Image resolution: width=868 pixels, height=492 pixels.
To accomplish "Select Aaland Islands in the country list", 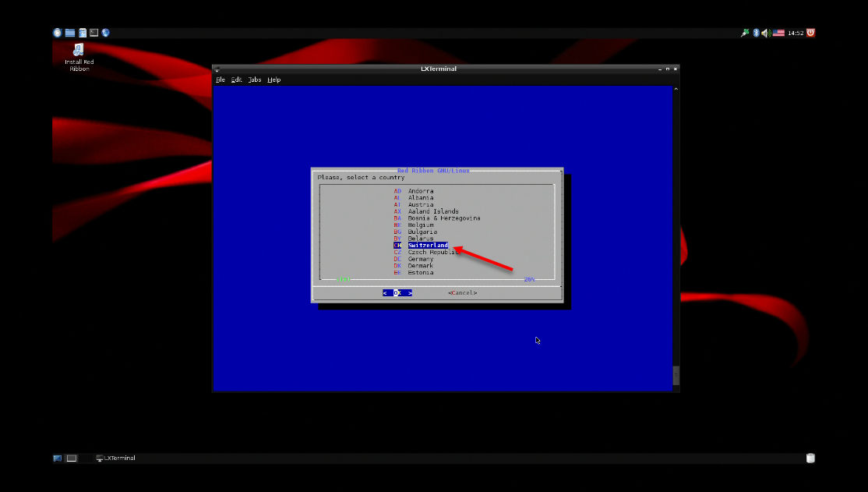I will pyautogui.click(x=426, y=211).
